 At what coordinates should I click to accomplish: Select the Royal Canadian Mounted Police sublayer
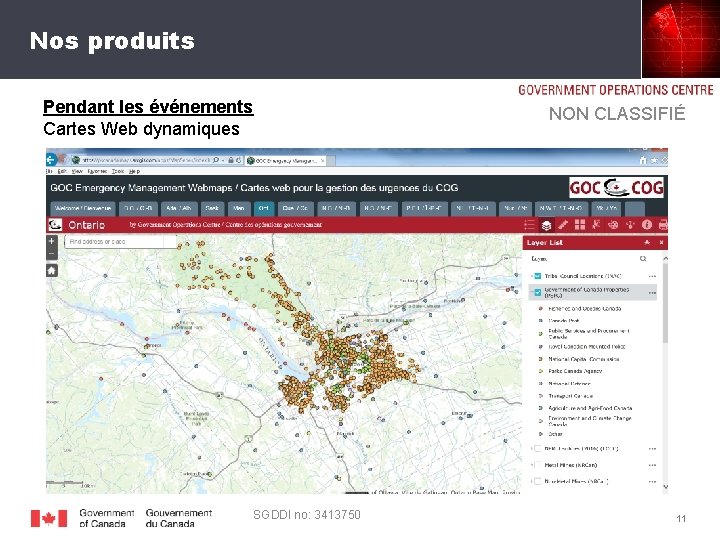pyautogui.click(x=587, y=347)
